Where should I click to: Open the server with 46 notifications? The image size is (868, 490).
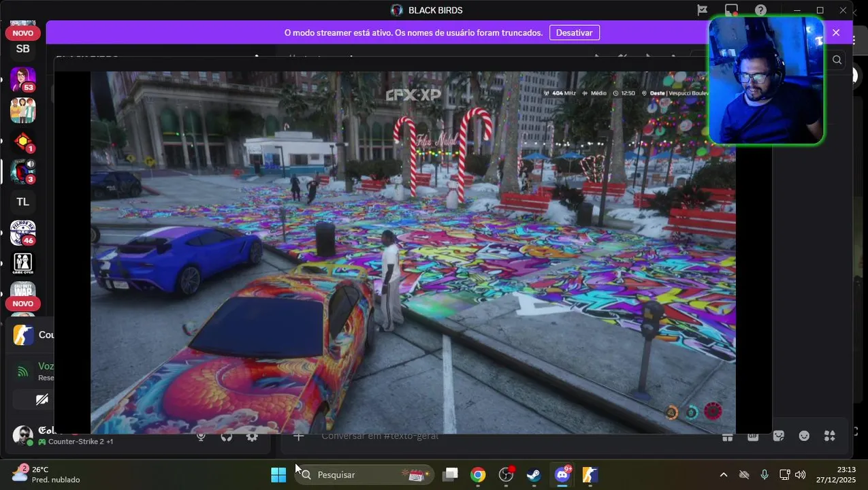coord(23,233)
